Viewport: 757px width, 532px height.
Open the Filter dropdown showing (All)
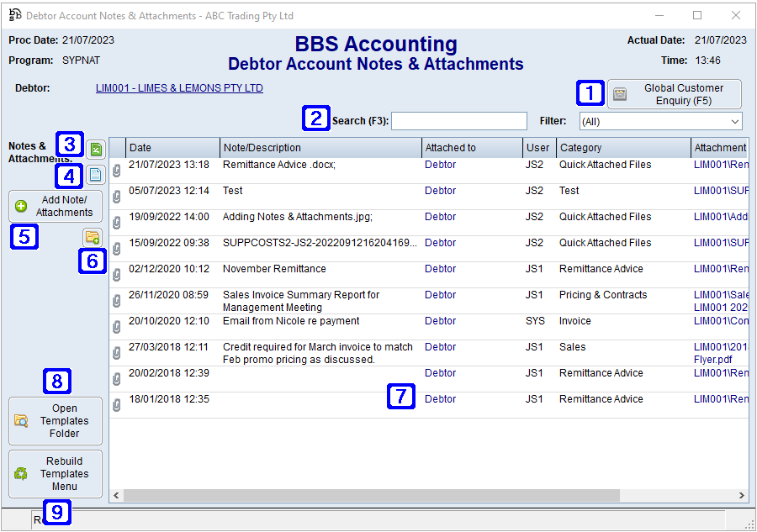pos(735,120)
